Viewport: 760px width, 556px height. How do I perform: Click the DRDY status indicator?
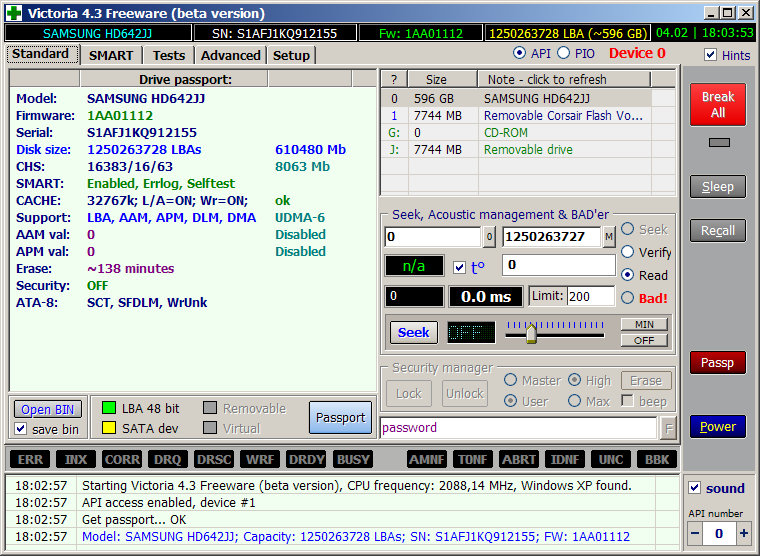point(306,460)
